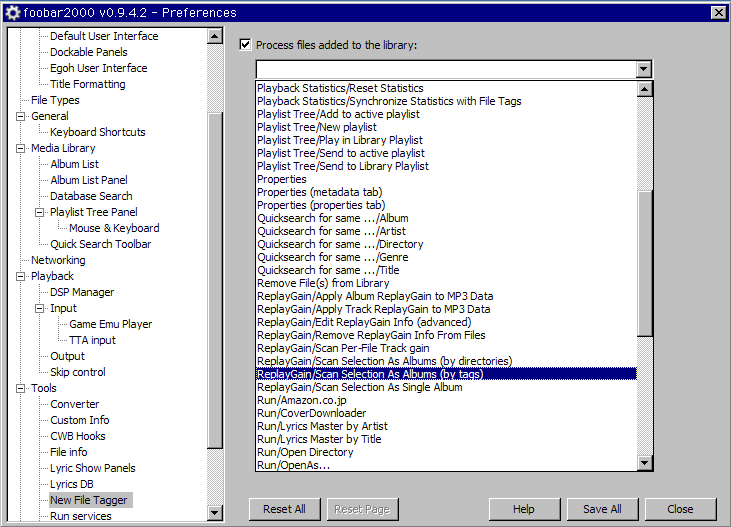Select Album List Panel in tree
This screenshot has height=527, width=731.
[x=89, y=180]
